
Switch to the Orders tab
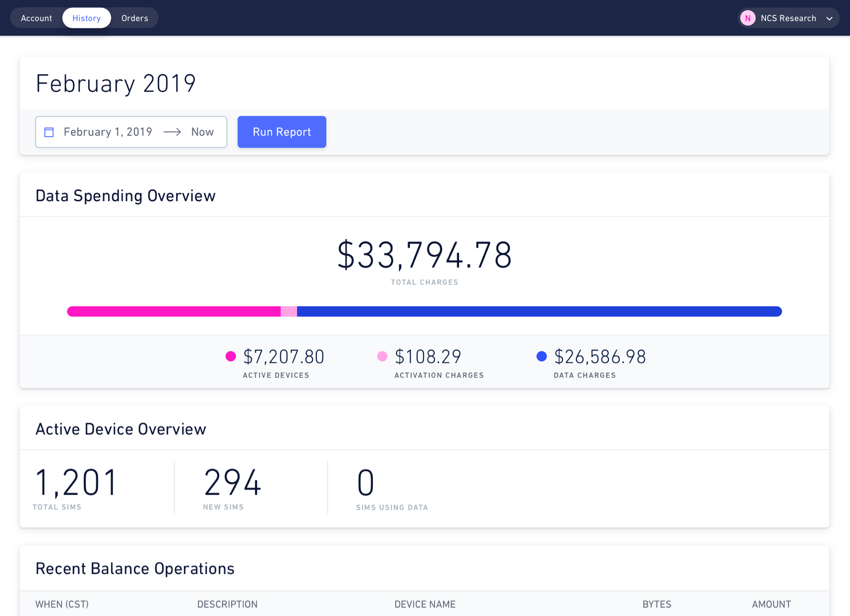coord(134,18)
